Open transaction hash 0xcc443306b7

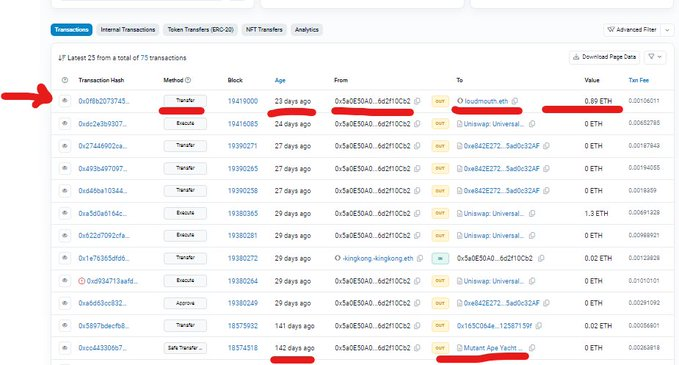tap(103, 348)
